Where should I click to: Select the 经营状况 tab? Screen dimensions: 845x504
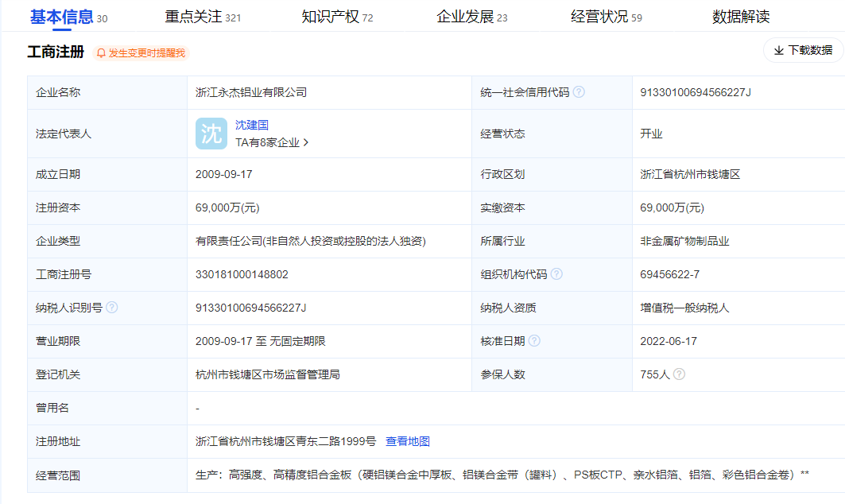point(599,17)
